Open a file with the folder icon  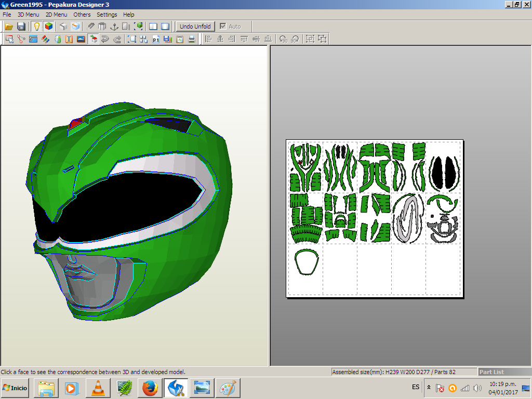coord(9,26)
